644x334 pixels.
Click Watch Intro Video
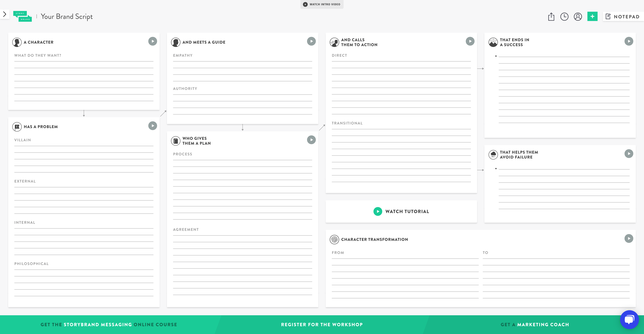pyautogui.click(x=322, y=4)
